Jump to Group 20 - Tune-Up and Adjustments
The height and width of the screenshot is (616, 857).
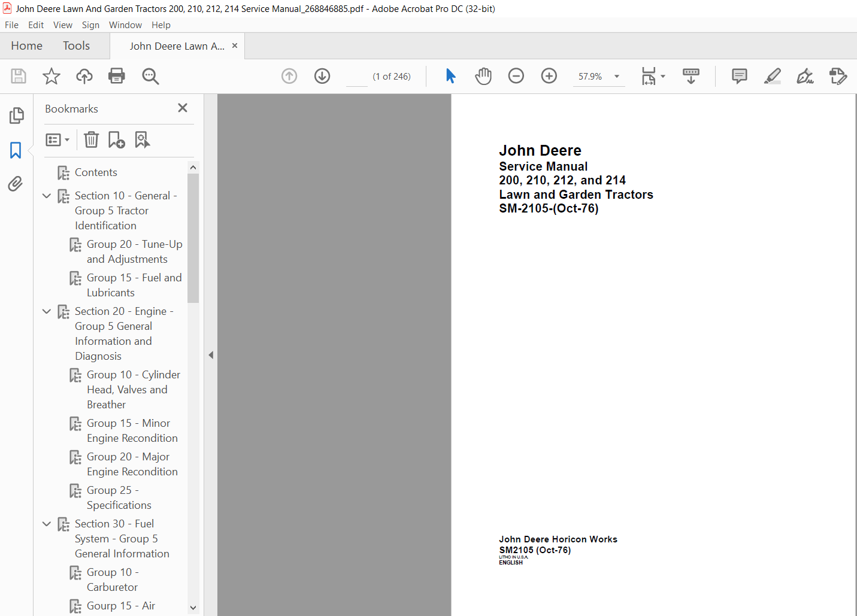tap(134, 251)
